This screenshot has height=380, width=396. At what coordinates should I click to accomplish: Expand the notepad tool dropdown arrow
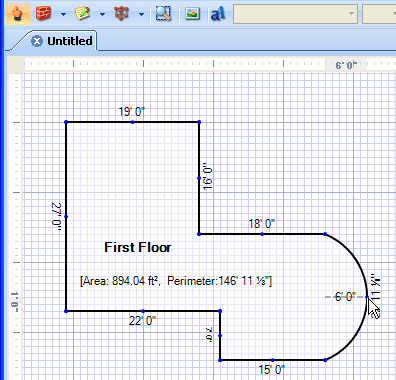click(102, 14)
